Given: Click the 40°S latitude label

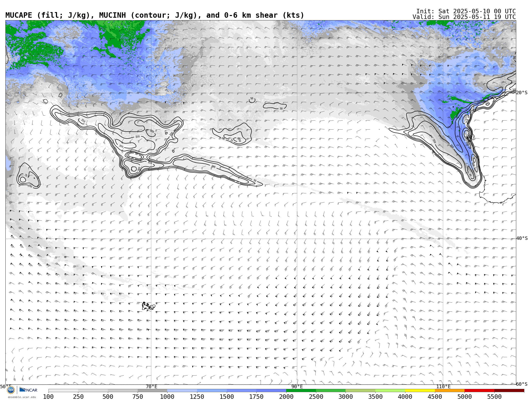Looking at the screenshot, I should tap(522, 238).
